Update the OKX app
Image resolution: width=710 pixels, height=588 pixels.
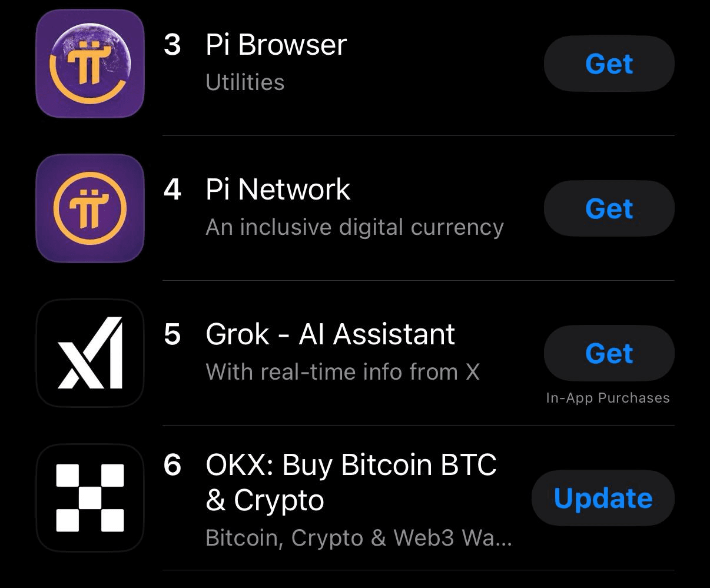[x=602, y=498]
